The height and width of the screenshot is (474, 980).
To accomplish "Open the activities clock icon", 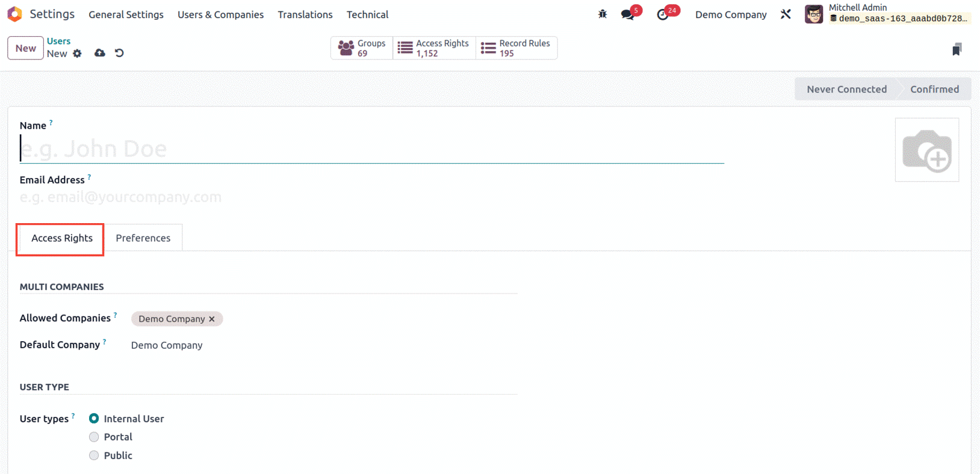I will coord(663,14).
